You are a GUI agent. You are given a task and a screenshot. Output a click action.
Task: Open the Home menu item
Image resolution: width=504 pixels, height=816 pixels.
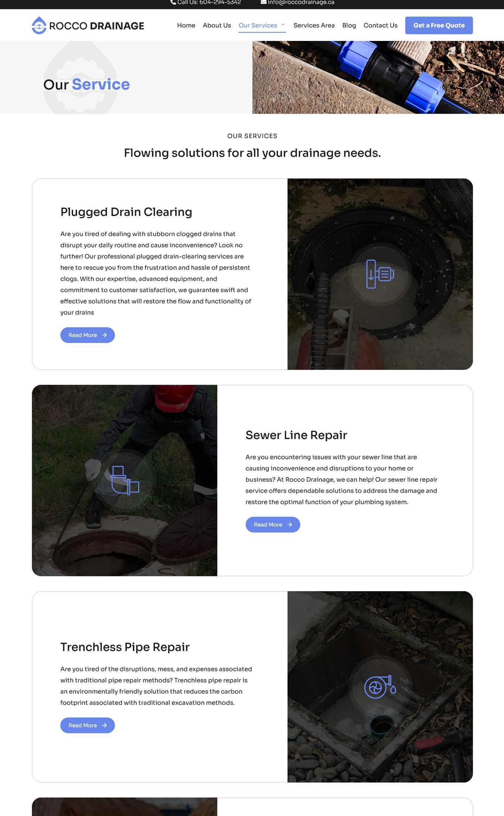click(186, 25)
